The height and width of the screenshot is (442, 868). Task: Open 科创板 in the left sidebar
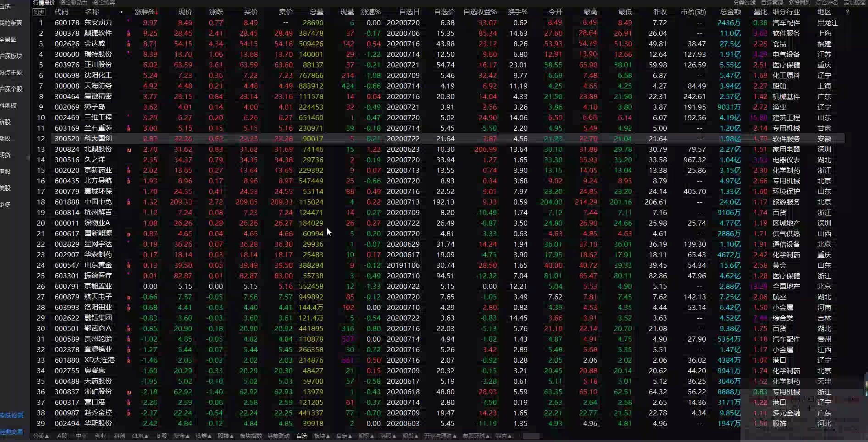8,105
